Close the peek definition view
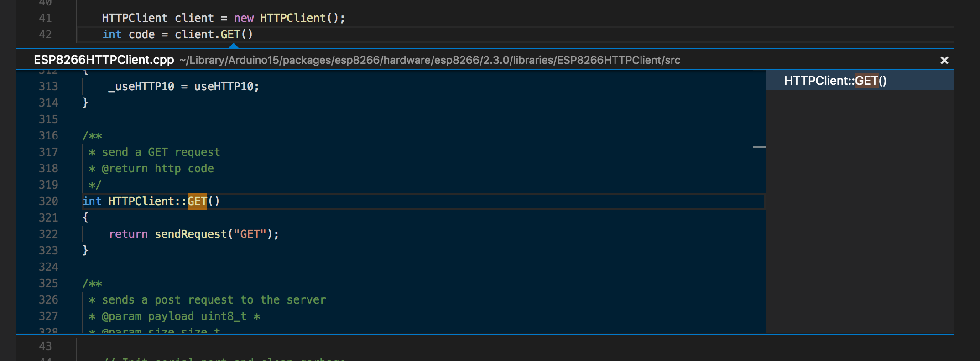The height and width of the screenshot is (361, 980). coord(944,60)
